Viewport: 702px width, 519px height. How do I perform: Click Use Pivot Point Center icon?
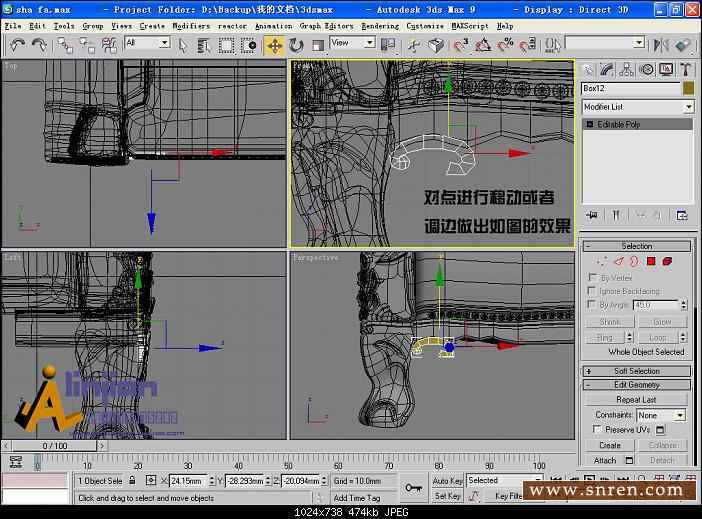388,45
